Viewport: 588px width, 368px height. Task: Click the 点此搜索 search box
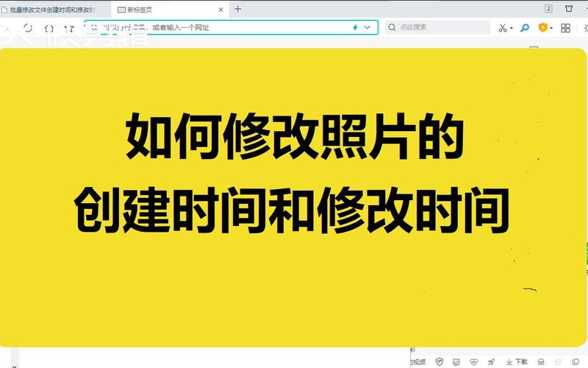(437, 27)
